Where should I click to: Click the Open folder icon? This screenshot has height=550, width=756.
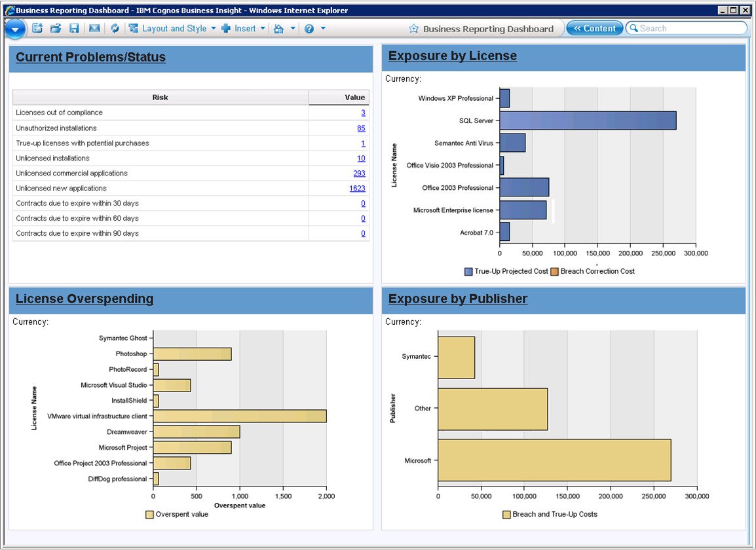click(56, 28)
